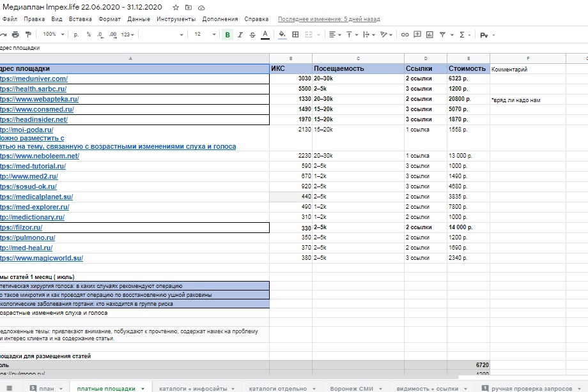Viewport: 588px width, 392px height.
Task: Toggle strikethrough formatting
Action: click(x=252, y=34)
